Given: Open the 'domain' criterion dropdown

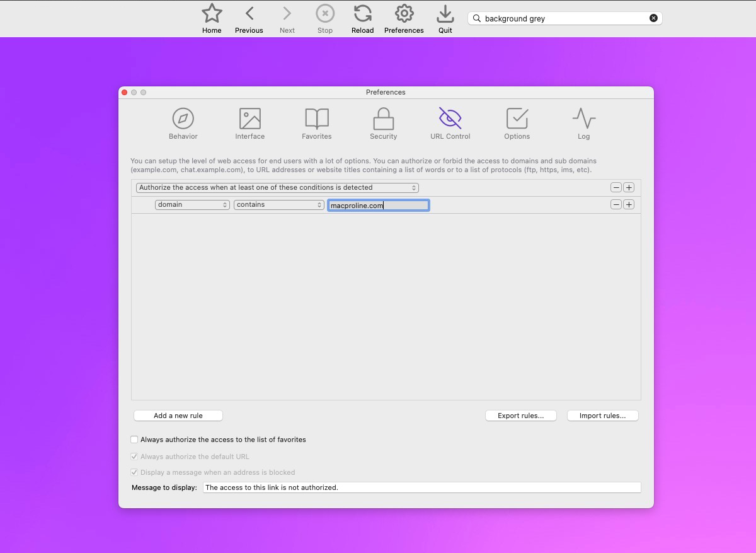Looking at the screenshot, I should click(x=192, y=205).
